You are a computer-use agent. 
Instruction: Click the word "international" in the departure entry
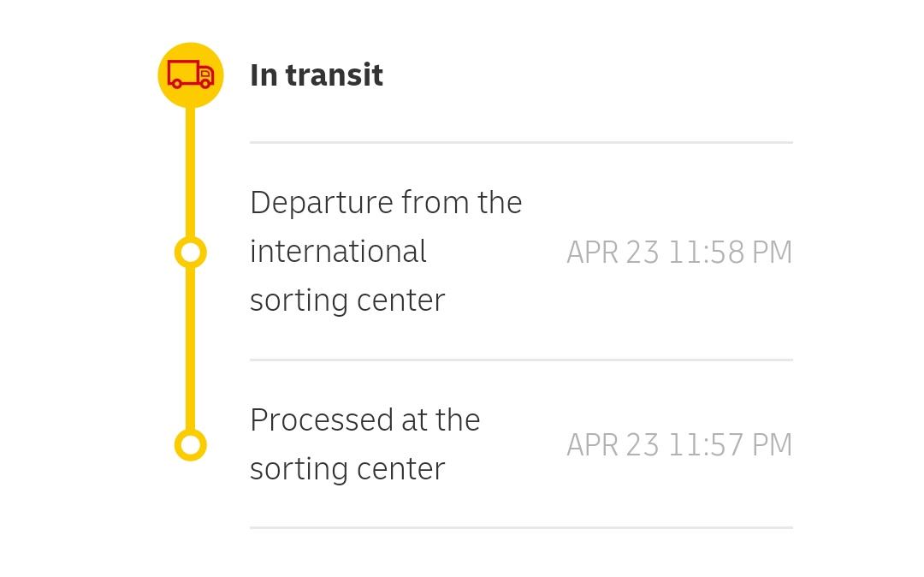click(x=338, y=252)
